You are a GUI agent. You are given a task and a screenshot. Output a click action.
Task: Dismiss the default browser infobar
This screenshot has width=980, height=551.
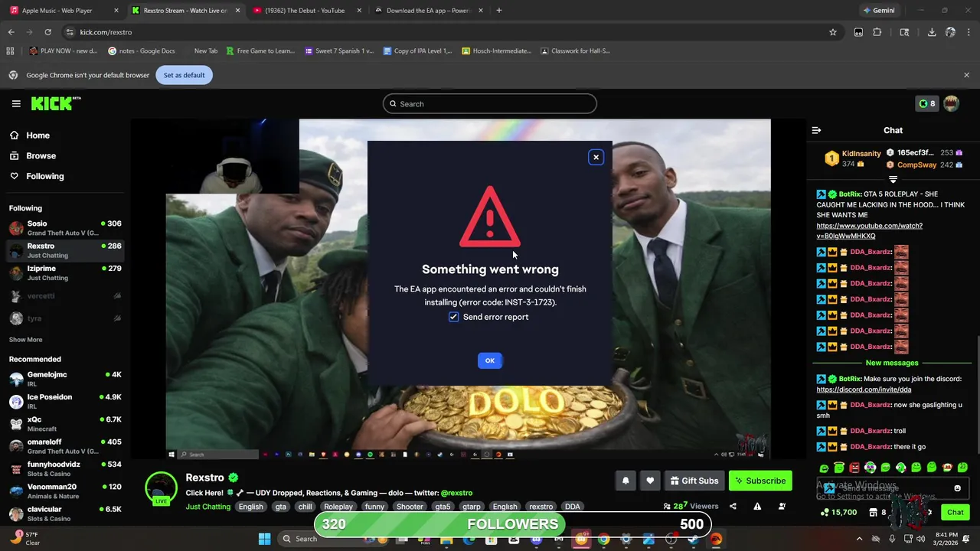click(x=966, y=75)
